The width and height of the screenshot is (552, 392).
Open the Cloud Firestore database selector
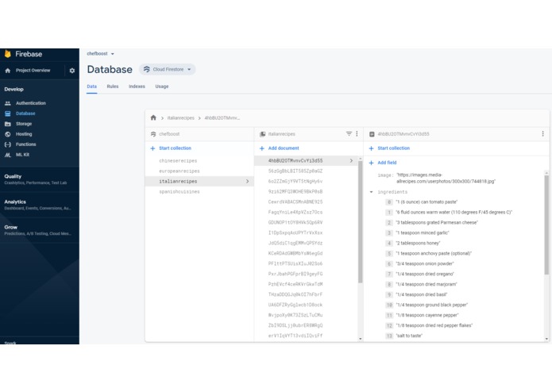[168, 69]
